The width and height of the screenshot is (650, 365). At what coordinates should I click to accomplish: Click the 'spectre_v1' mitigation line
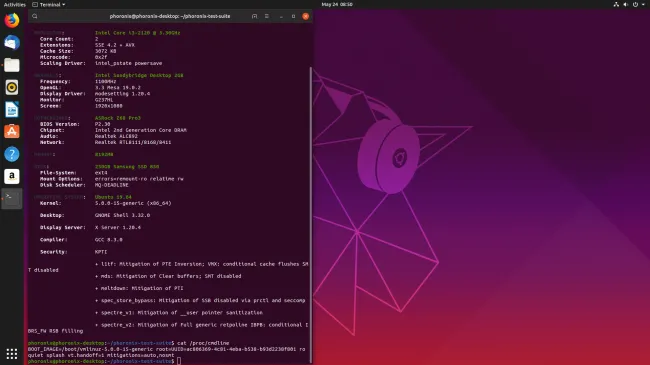click(x=179, y=313)
